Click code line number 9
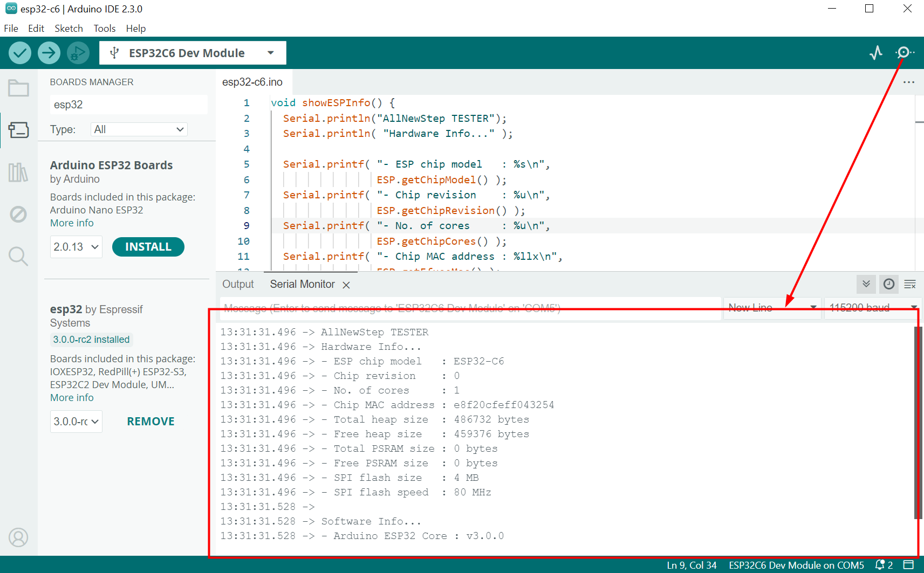 [247, 226]
